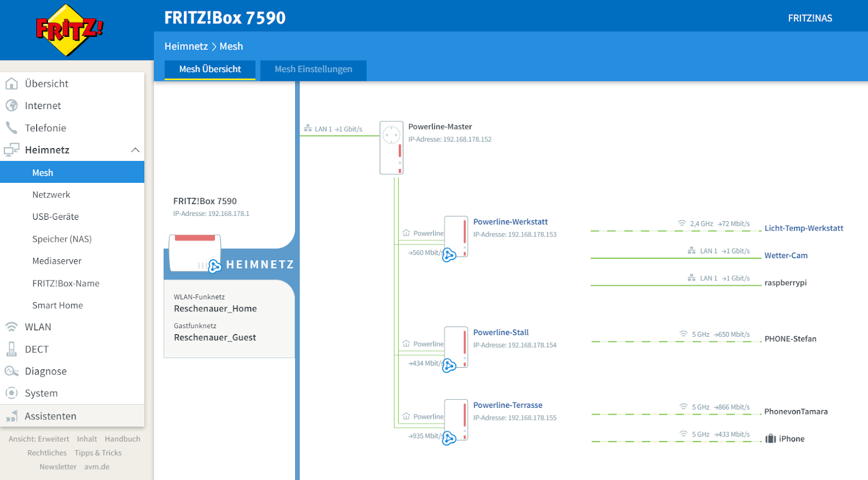The height and width of the screenshot is (480, 868).
Task: Click the briefcase icon beside iPhone
Action: [x=770, y=439]
